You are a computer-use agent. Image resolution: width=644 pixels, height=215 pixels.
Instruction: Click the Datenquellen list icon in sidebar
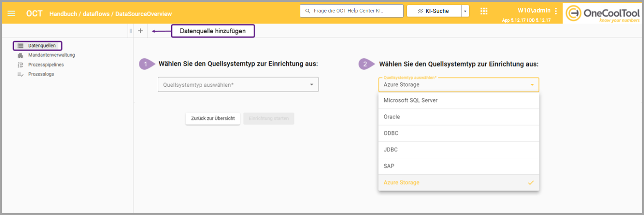tap(20, 46)
